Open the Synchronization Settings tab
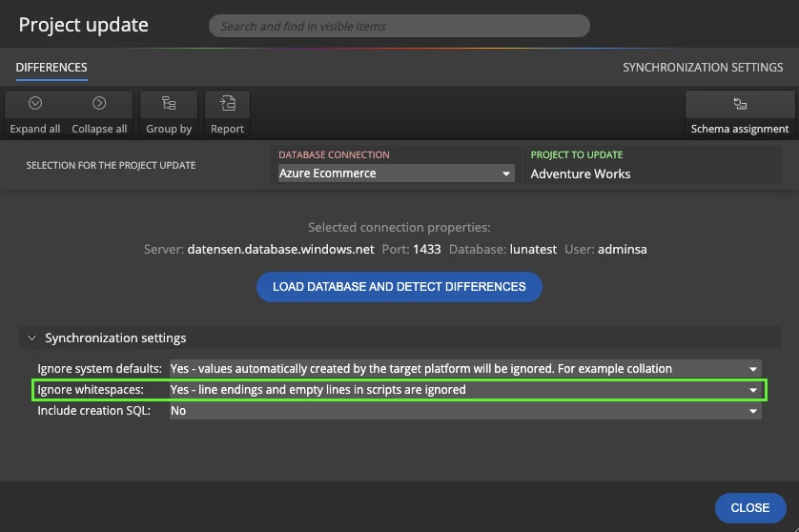799x532 pixels. coord(703,68)
